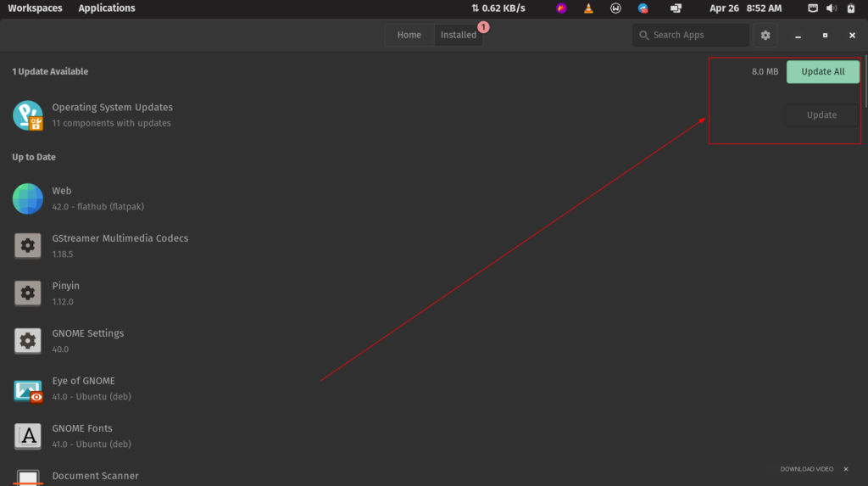
Task: Open the settings gear in header bar
Action: [765, 35]
